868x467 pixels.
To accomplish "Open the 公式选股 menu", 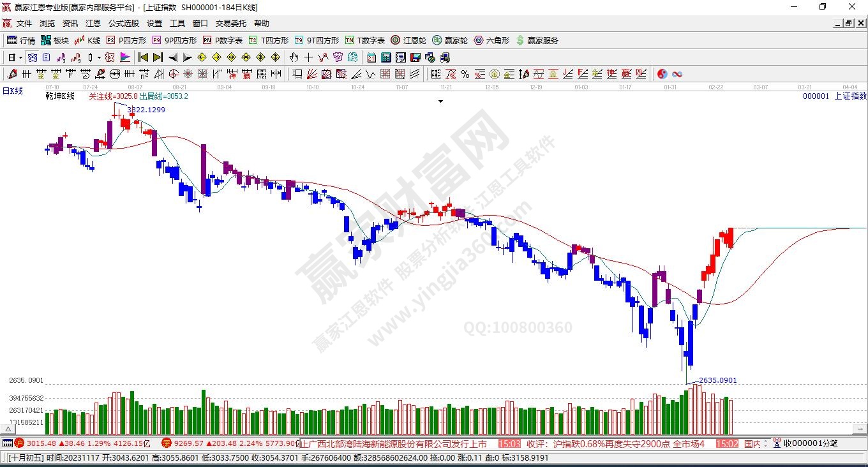I will 123,24.
